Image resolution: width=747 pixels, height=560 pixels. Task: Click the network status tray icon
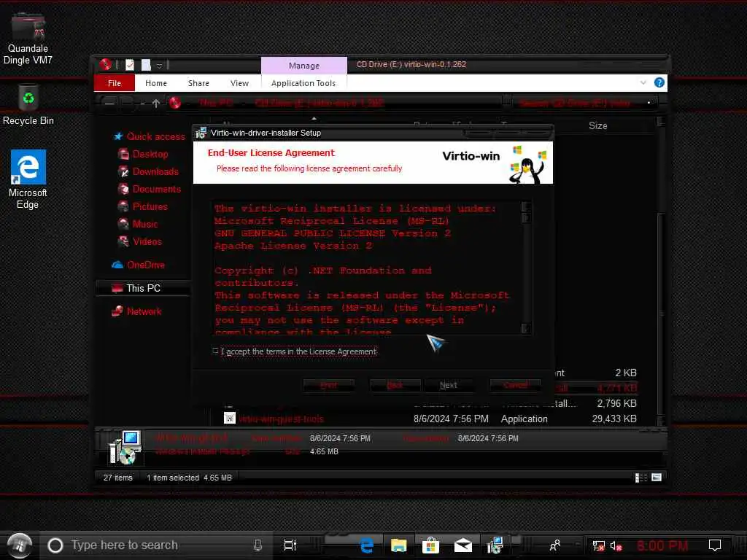tap(598, 545)
